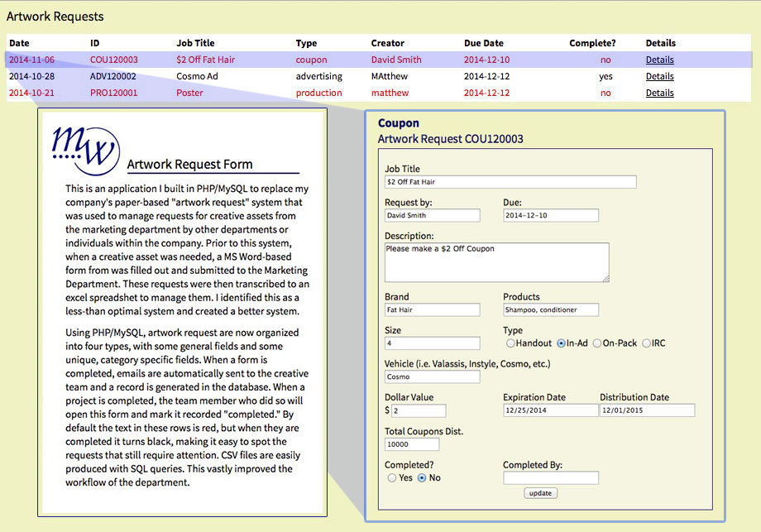Click the Type column header
This screenshot has height=532, width=761.
(306, 43)
